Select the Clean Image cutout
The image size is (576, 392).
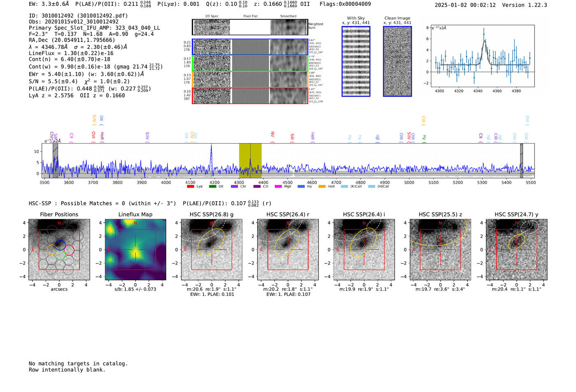point(397,61)
